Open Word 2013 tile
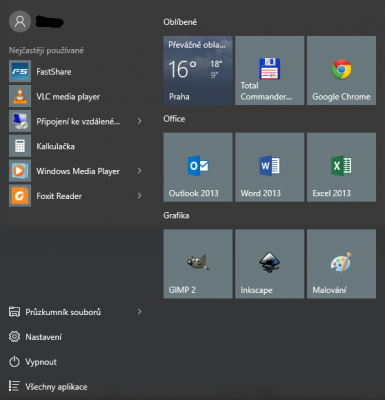The width and height of the screenshot is (385, 400). (x=269, y=167)
